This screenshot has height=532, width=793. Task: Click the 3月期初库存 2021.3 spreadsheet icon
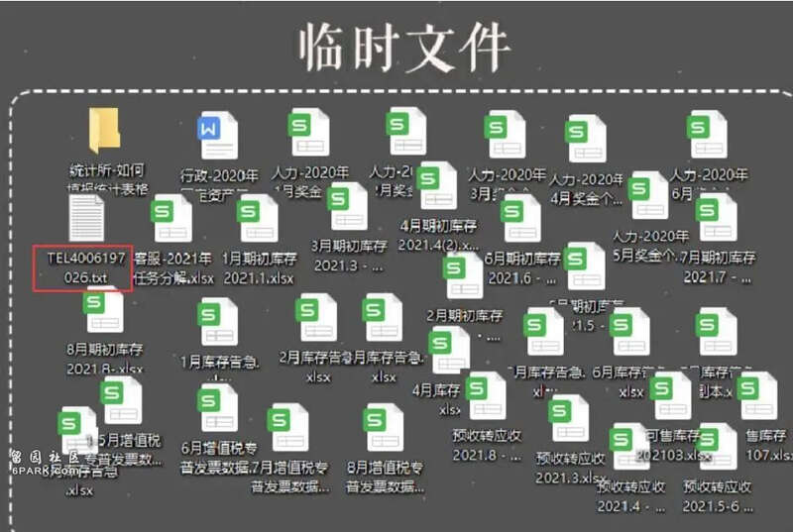(348, 207)
